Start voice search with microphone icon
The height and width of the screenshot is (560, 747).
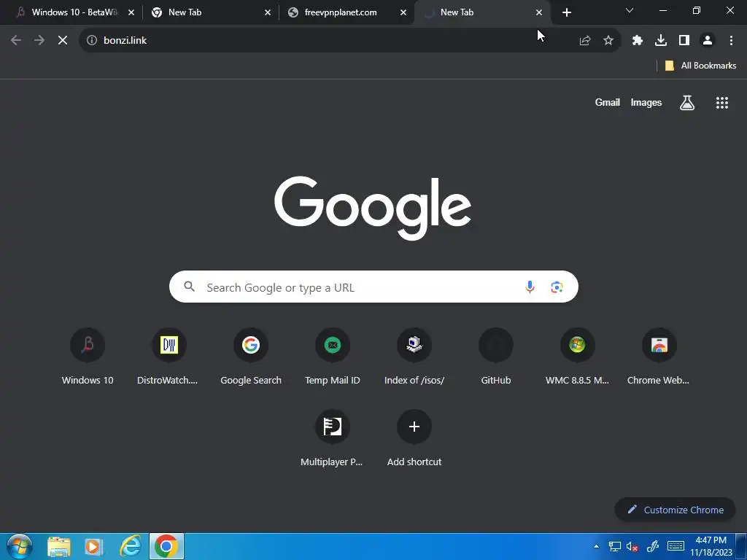(x=530, y=287)
